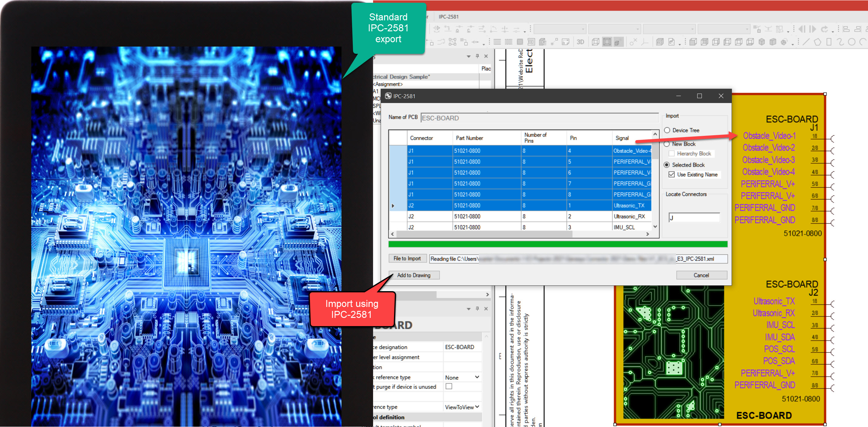
Task: Open the ViewToView dropdown
Action: (477, 407)
